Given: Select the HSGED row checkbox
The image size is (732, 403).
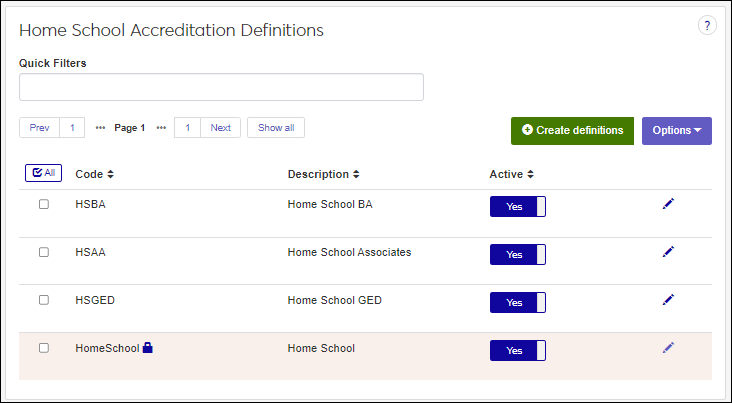Looking at the screenshot, I should point(44,300).
